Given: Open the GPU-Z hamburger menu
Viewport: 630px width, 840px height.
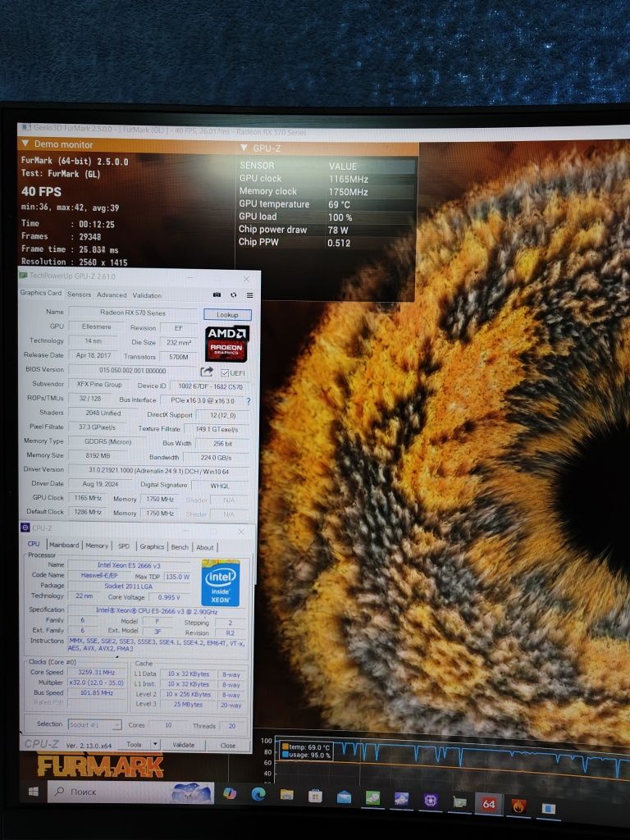Looking at the screenshot, I should tap(249, 295).
